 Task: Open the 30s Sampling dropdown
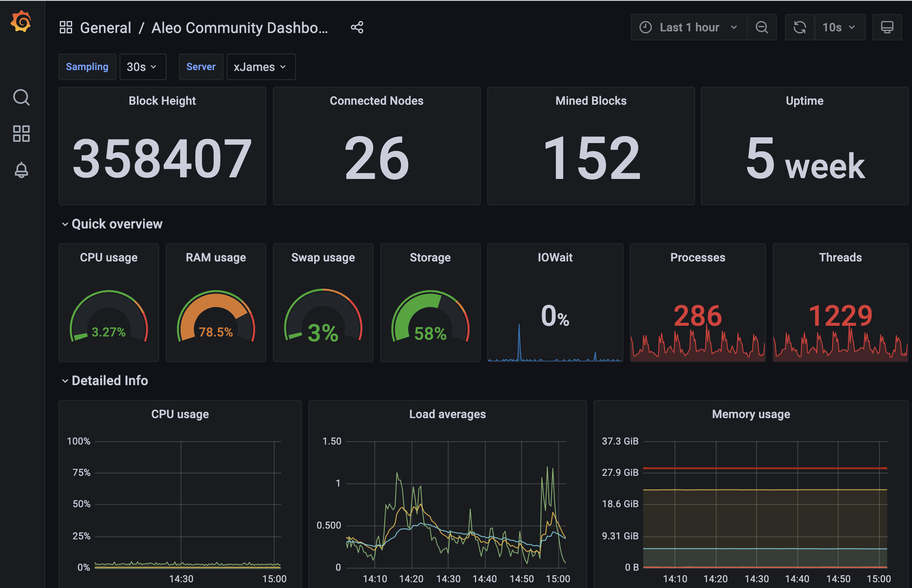142,67
